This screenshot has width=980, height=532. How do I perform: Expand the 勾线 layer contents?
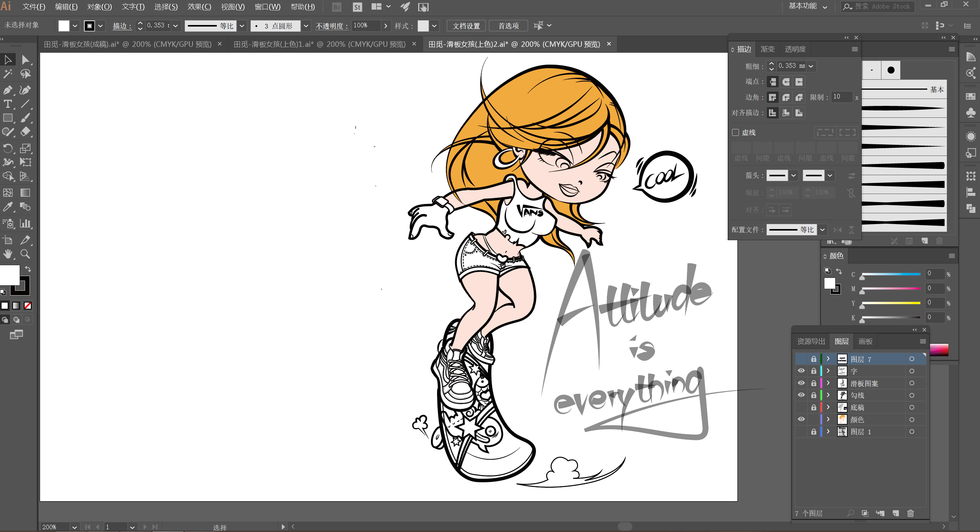pyautogui.click(x=828, y=395)
